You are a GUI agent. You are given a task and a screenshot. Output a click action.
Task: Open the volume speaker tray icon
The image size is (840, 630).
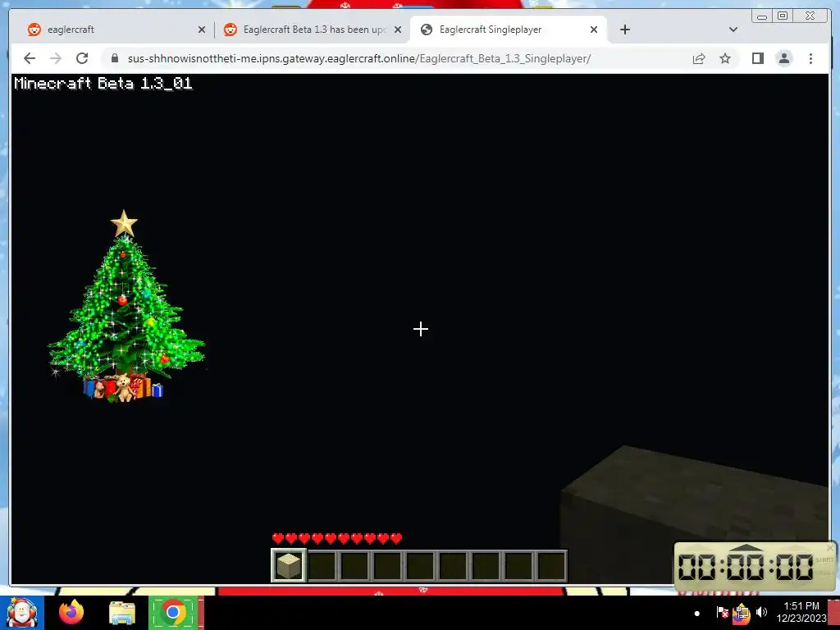pos(761,612)
